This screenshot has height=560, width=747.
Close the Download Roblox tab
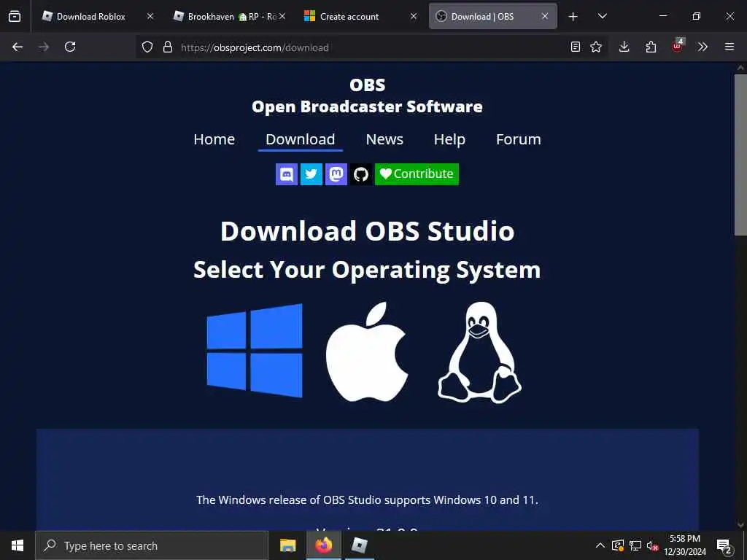pyautogui.click(x=150, y=17)
